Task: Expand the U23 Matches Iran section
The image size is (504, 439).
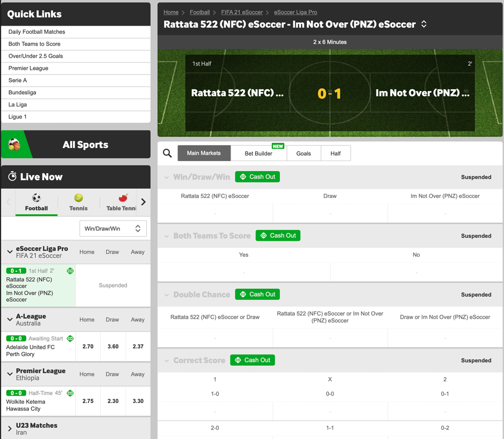Action: coord(10,428)
